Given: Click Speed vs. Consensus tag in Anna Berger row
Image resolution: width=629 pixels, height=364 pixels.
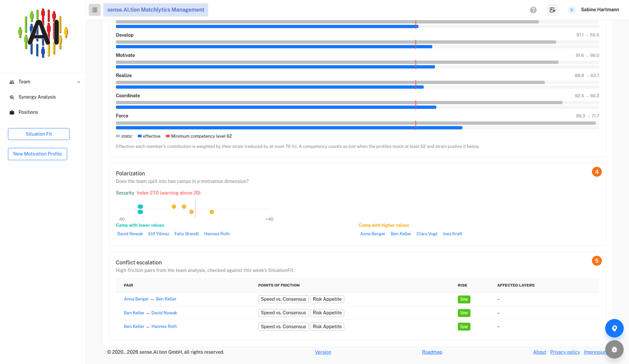Looking at the screenshot, I should 283,299.
